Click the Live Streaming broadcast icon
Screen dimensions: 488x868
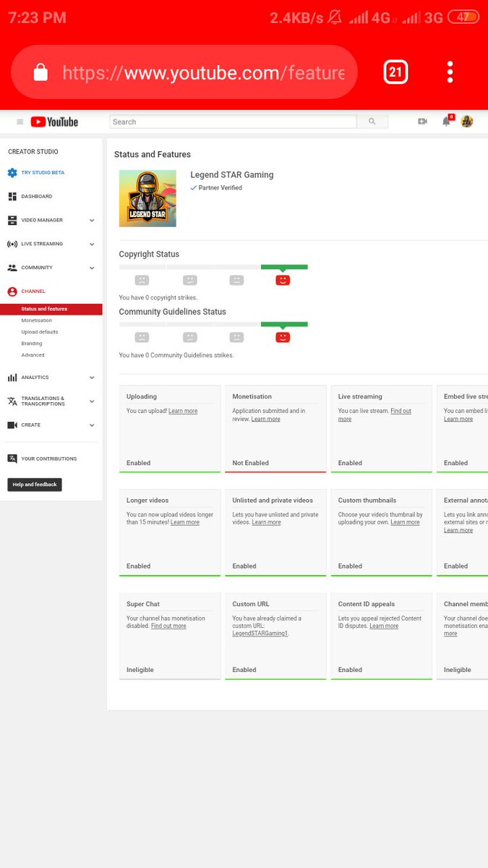click(x=12, y=244)
